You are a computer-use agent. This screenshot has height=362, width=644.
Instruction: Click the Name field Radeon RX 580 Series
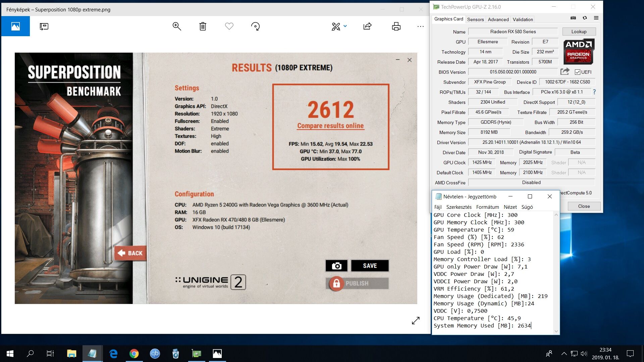[x=513, y=32]
